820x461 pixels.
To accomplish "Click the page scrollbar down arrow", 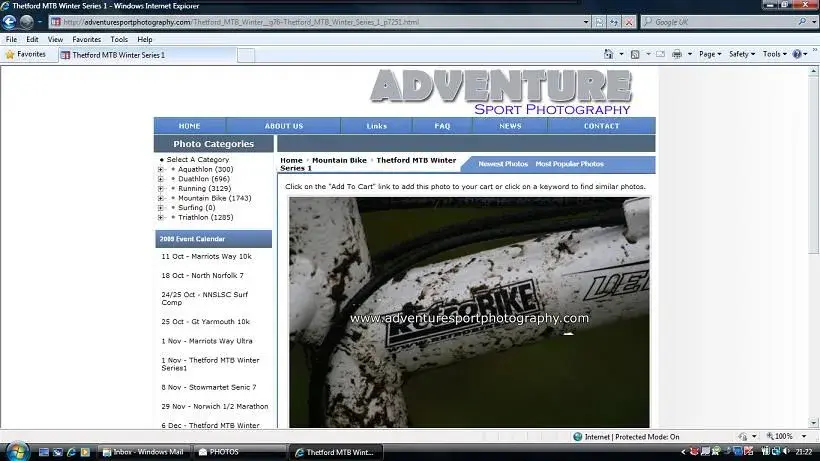I will [x=813, y=423].
